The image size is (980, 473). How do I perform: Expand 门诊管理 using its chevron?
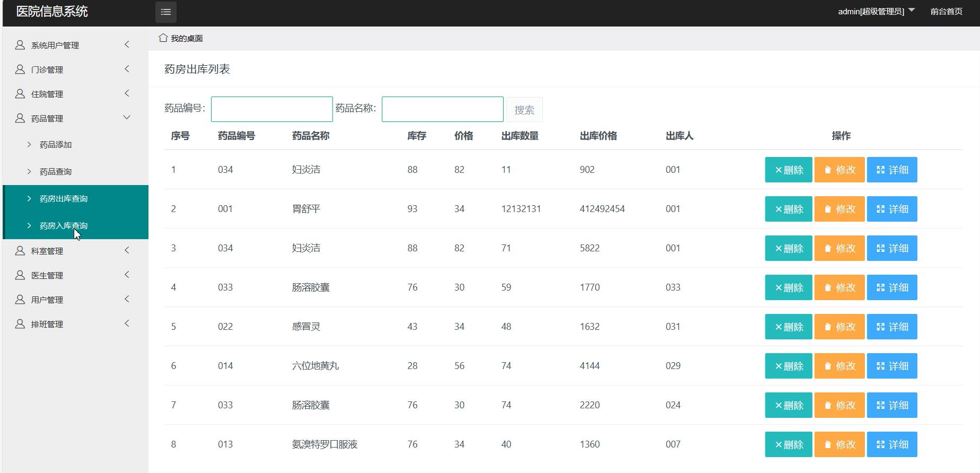click(127, 69)
